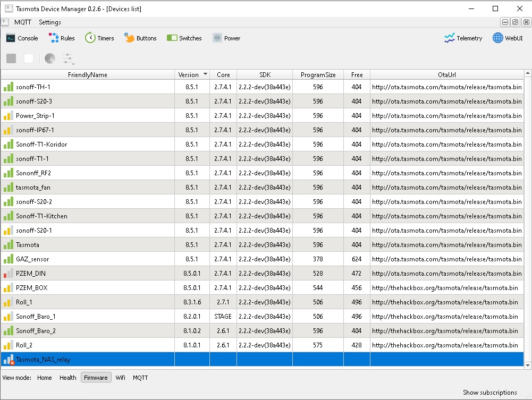Image resolution: width=532 pixels, height=400 pixels.
Task: Click the white power-on square
Action: 29,58
